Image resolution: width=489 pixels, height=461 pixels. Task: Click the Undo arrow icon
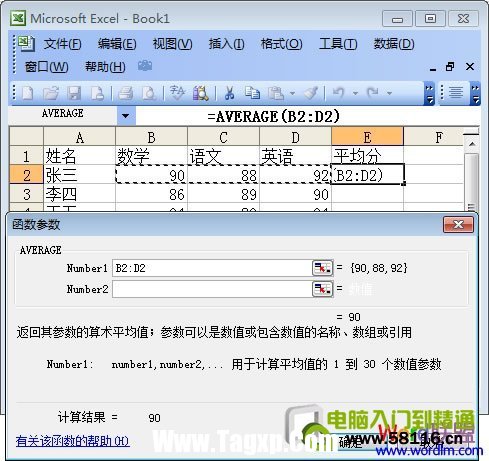[x=339, y=93]
